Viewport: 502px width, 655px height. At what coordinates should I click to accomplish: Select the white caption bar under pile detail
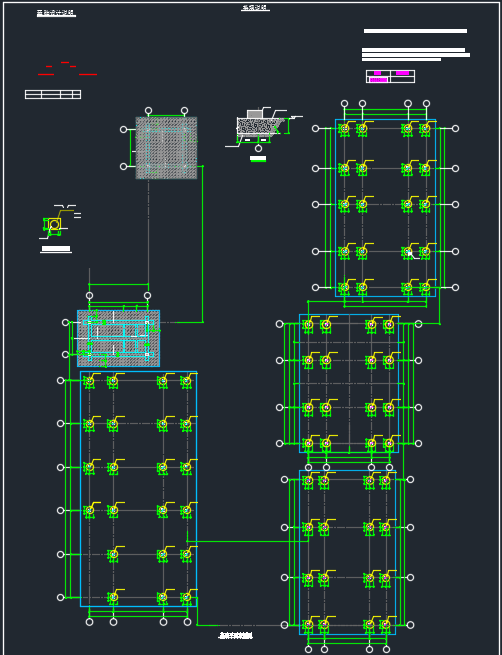[56, 249]
